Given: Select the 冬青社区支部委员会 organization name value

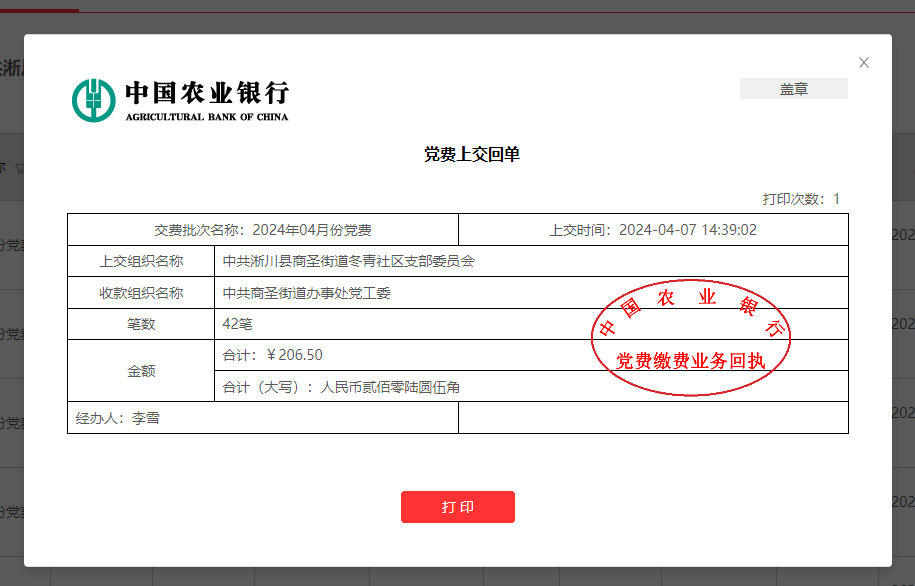Looking at the screenshot, I should tap(348, 262).
